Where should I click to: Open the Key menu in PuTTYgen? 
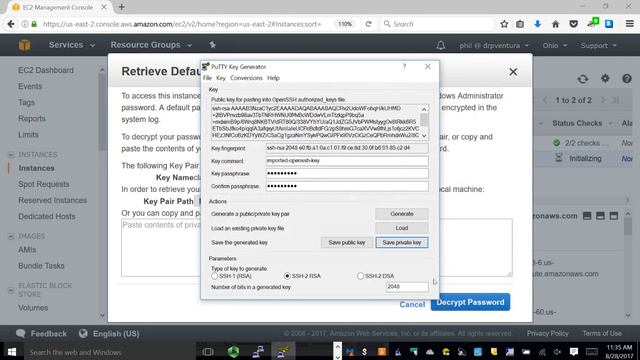[221, 78]
